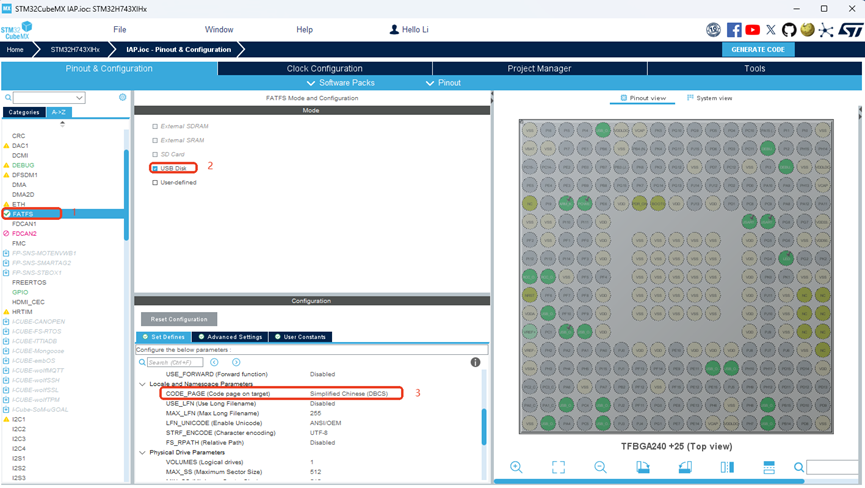Rotate the chip view counter-clockwise
Image resolution: width=865 pixels, height=488 pixels.
click(685, 467)
